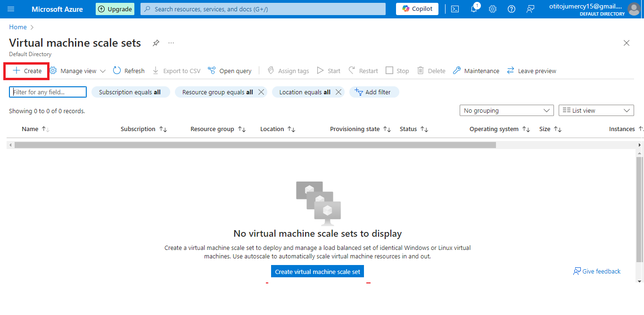Viewport: 644px width, 315px height.
Task: Go to Home breadcrumb
Action: point(18,27)
